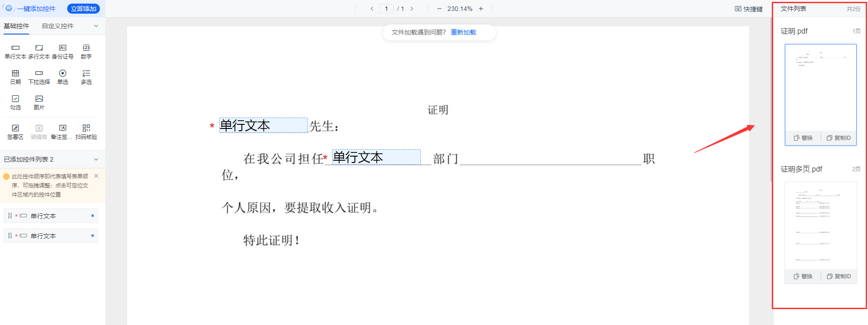Add a single-line text control (单行文本)
This screenshot has height=325, width=868.
click(15, 52)
